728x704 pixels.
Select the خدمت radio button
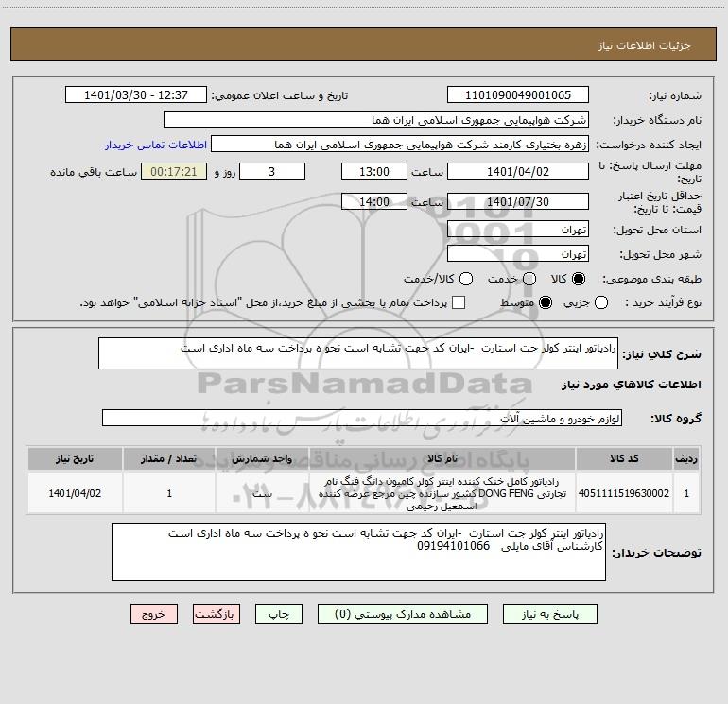coord(529,279)
